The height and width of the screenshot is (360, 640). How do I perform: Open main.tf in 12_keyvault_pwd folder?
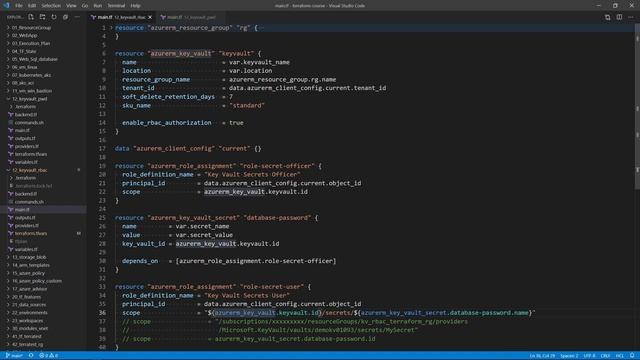[x=22, y=130]
